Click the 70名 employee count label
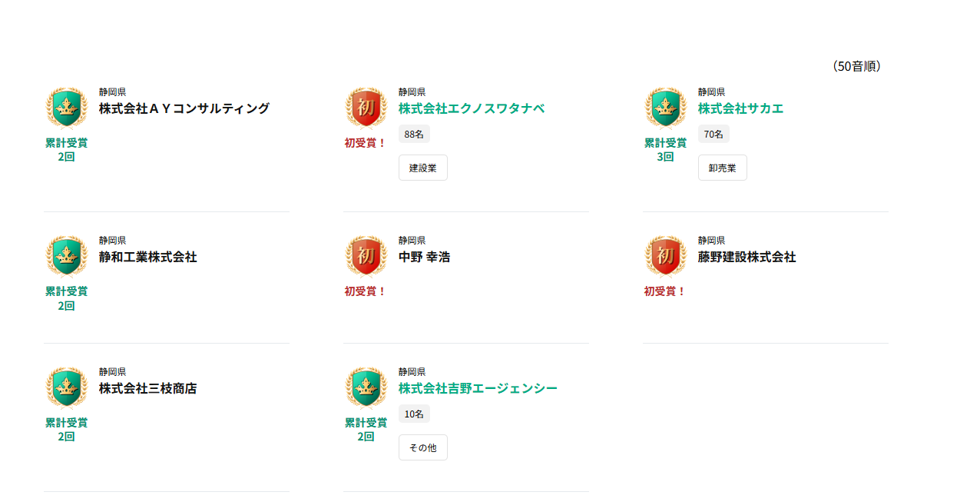The width and height of the screenshot is (980, 502). [x=713, y=134]
